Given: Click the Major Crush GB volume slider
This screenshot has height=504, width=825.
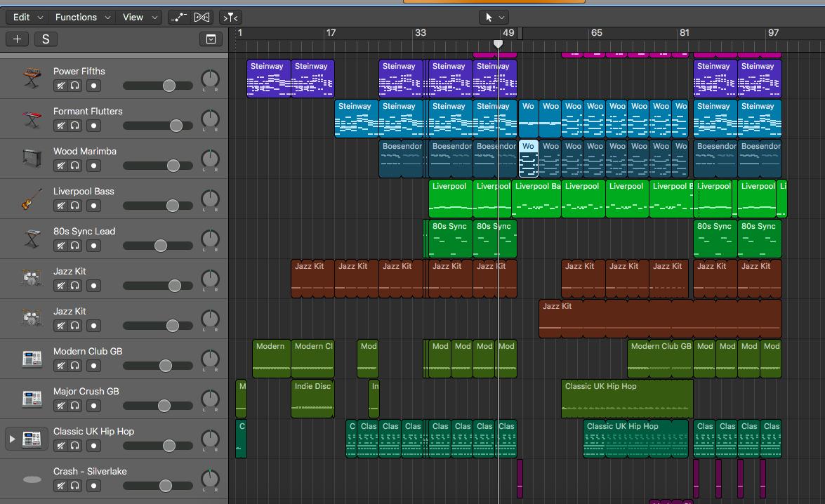Looking at the screenshot, I should coord(158,406).
